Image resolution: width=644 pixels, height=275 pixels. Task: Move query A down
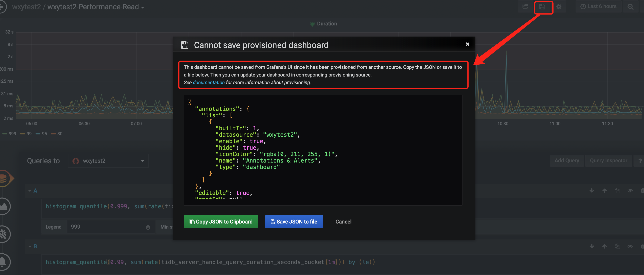pyautogui.click(x=592, y=191)
